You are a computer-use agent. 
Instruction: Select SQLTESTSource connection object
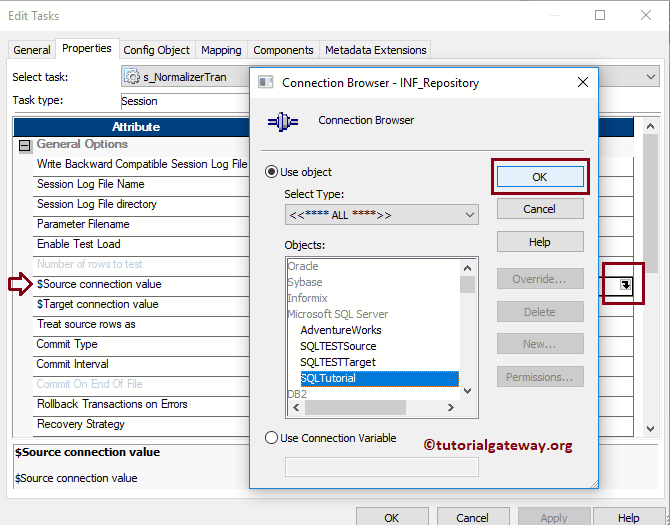click(x=338, y=346)
